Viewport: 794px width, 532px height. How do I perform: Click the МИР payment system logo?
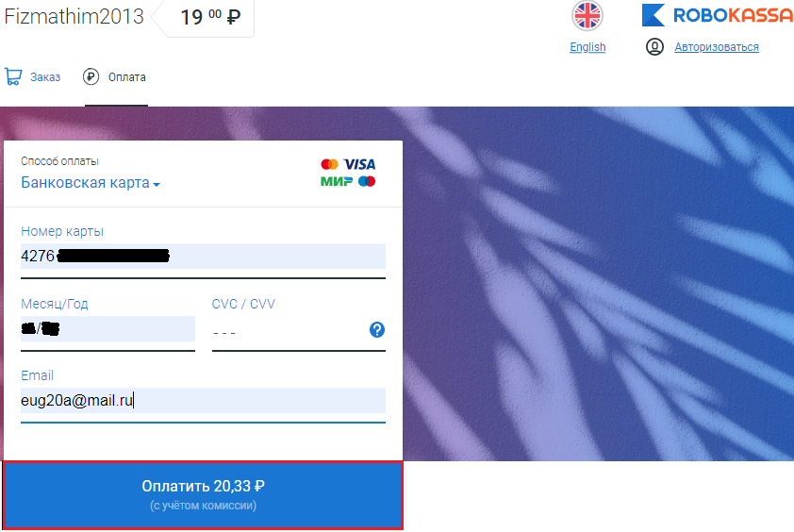[x=337, y=181]
